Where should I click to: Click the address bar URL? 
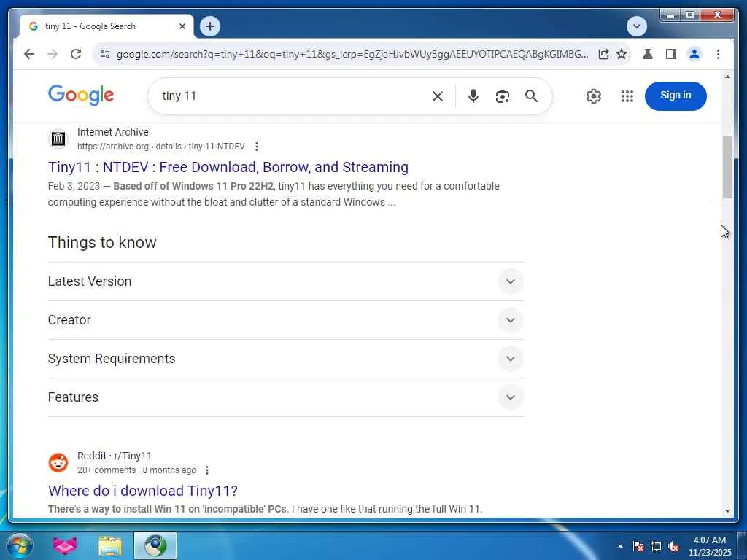click(x=352, y=54)
